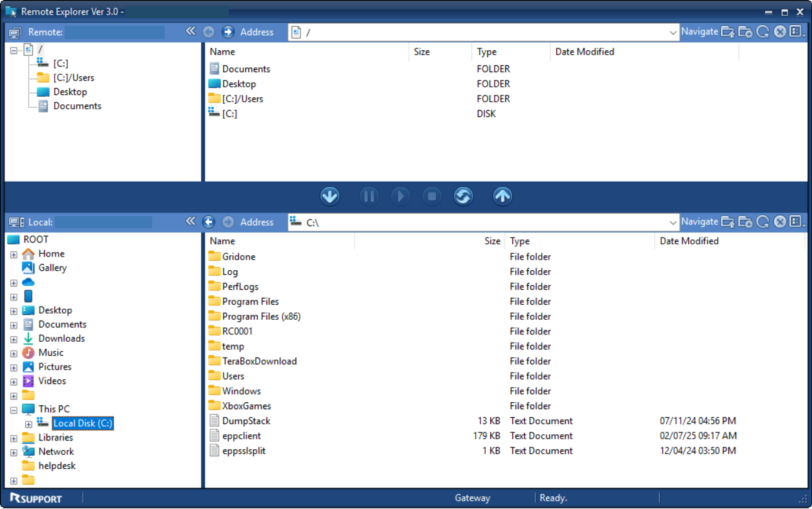Expand the Network tree node

(x=14, y=452)
